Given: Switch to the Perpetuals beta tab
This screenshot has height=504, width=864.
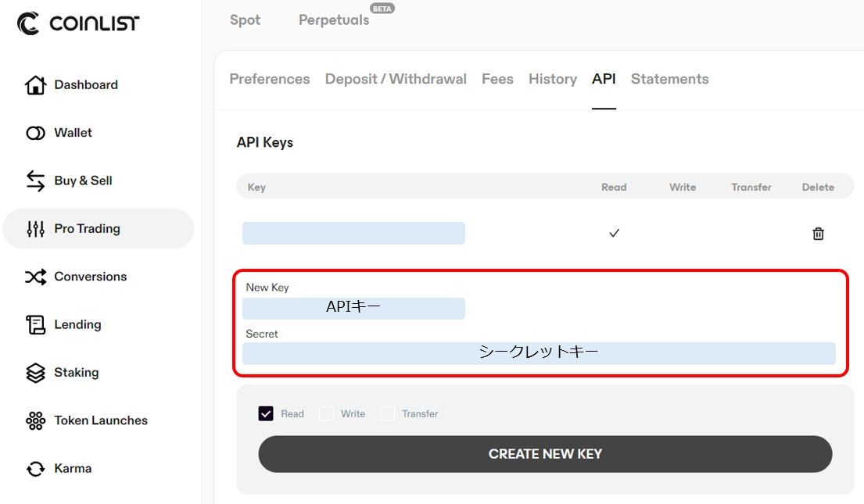Looking at the screenshot, I should click(x=334, y=20).
